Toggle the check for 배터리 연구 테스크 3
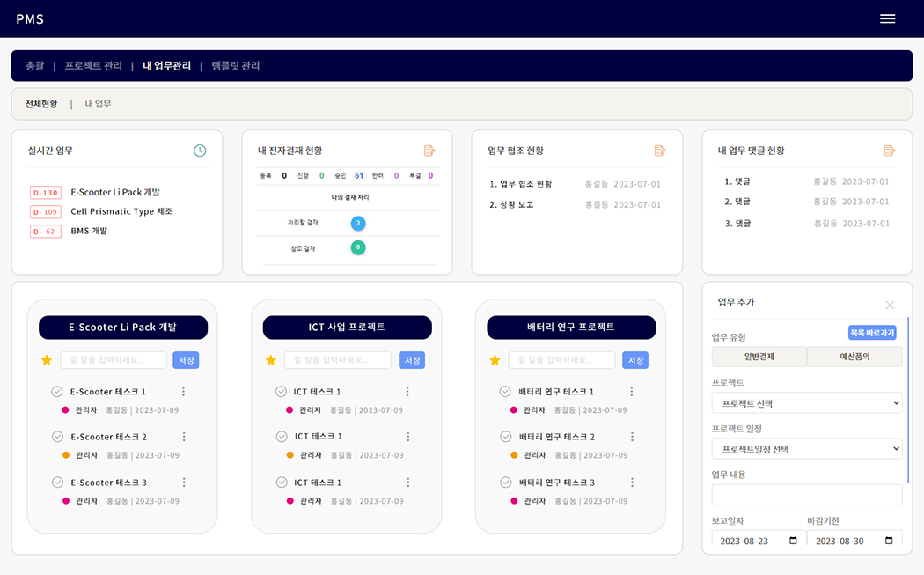 click(x=505, y=483)
